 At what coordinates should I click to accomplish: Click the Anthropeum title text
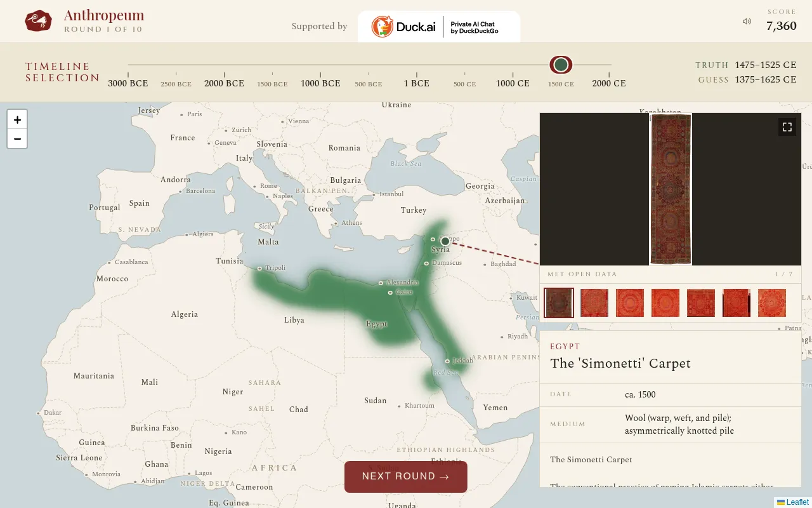(104, 15)
